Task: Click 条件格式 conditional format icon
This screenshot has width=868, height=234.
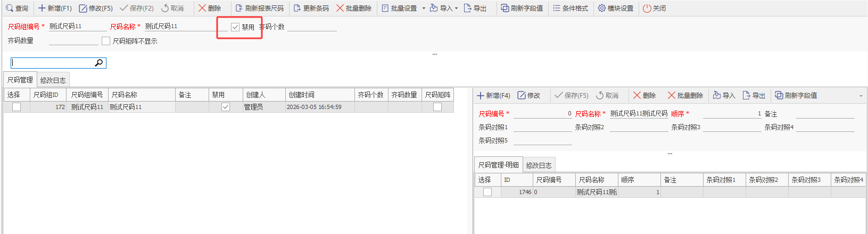Action: [x=557, y=8]
